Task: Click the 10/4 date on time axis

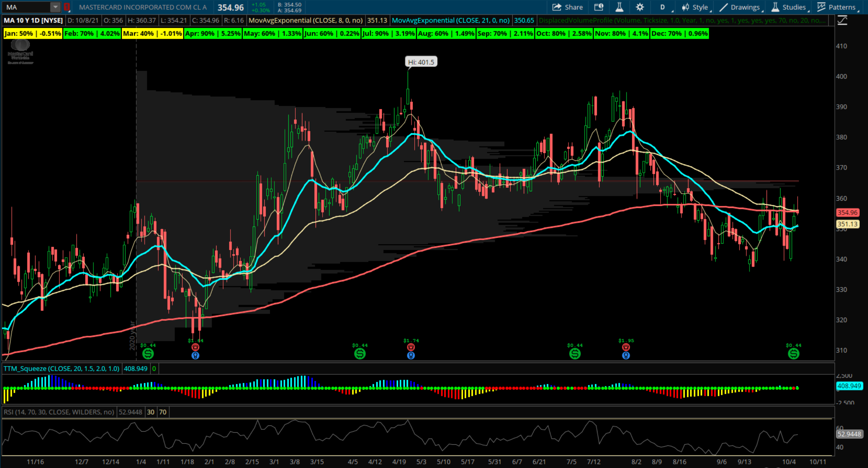Action: 789,462
